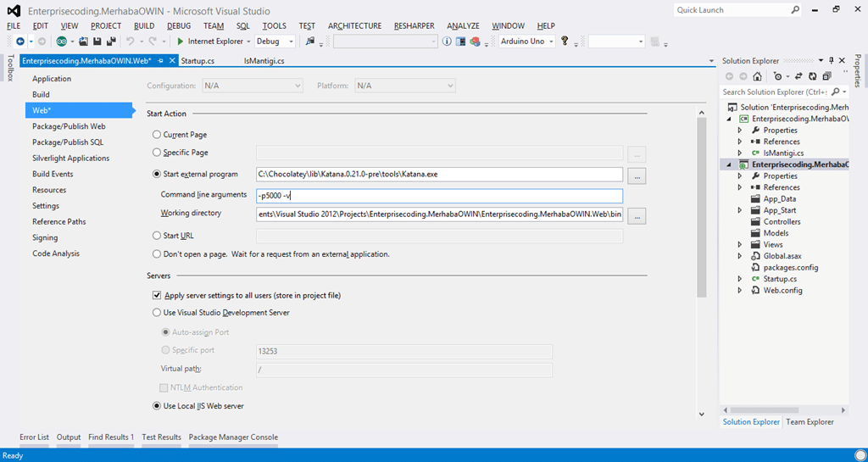Image resolution: width=868 pixels, height=462 pixels.
Task: Close the Enterprisecoding.MerhabaOWIN.Web document tab
Action: click(x=172, y=60)
